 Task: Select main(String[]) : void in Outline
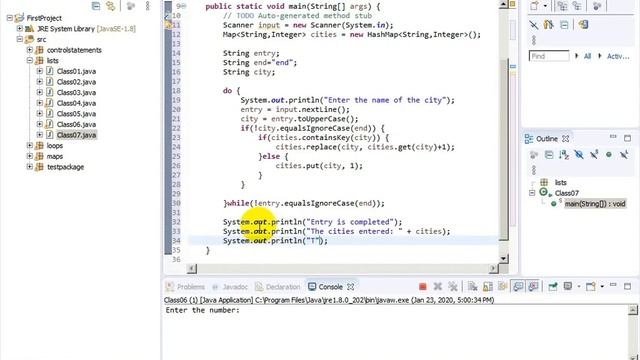595,204
